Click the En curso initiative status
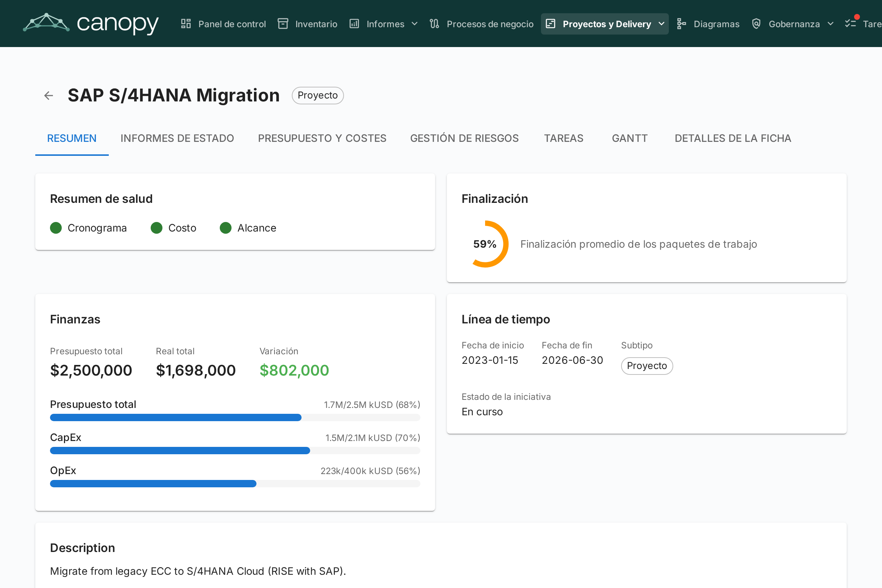Screen dimensions: 882x588 point(482,412)
